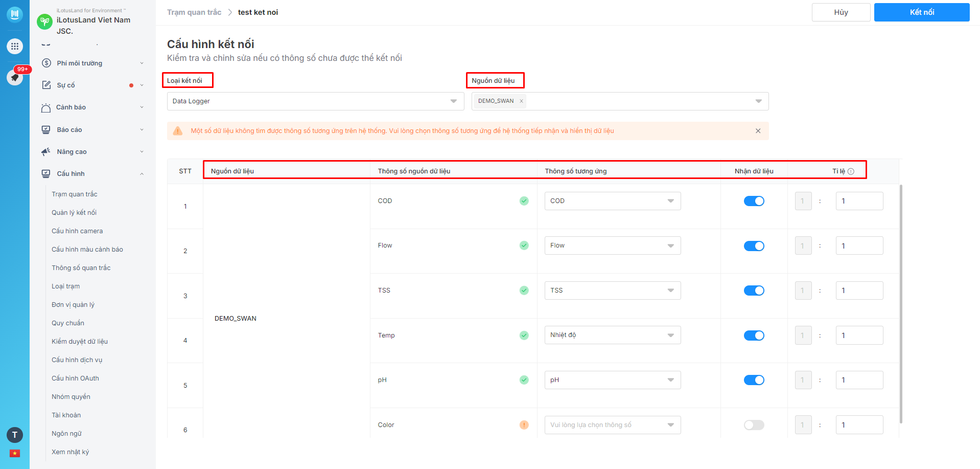This screenshot has width=980, height=469.
Task: Open the COD matching parameter dropdown
Action: (x=613, y=201)
